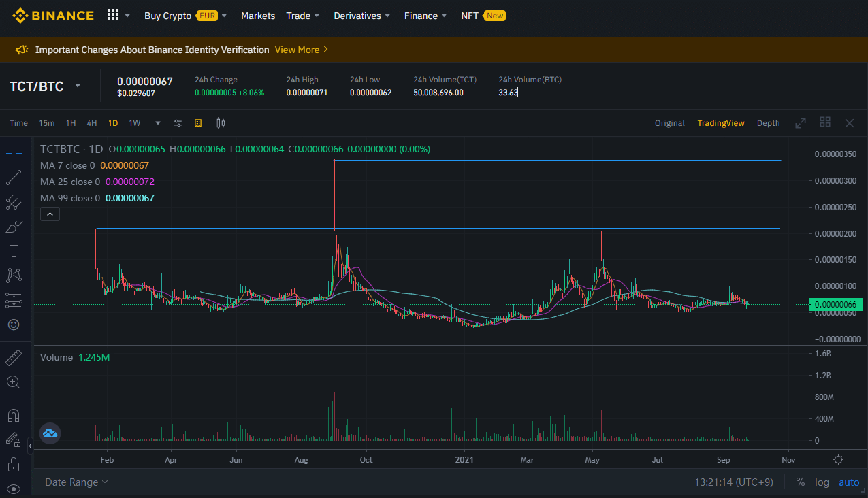
Task: Switch to Depth chart tab
Action: 768,123
